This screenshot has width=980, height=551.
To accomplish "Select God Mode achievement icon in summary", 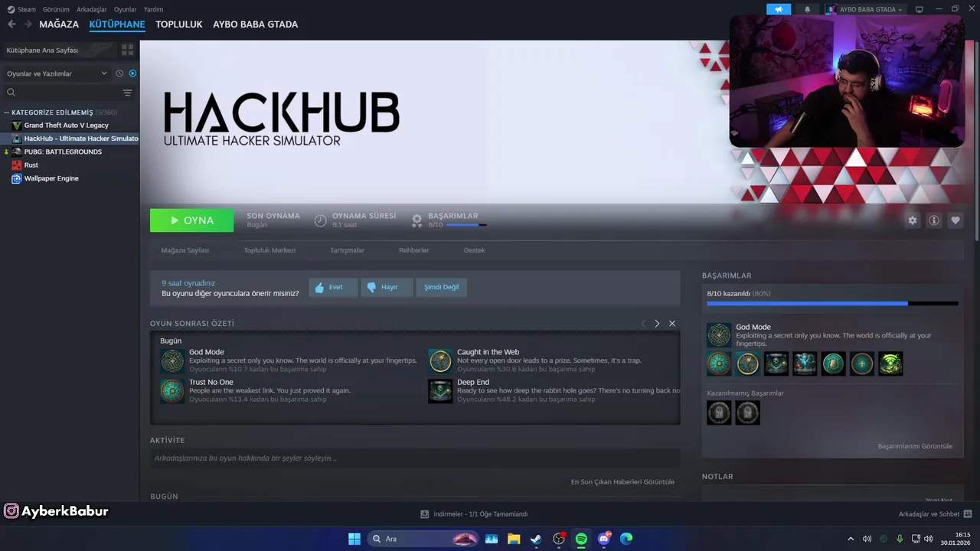I will [172, 361].
